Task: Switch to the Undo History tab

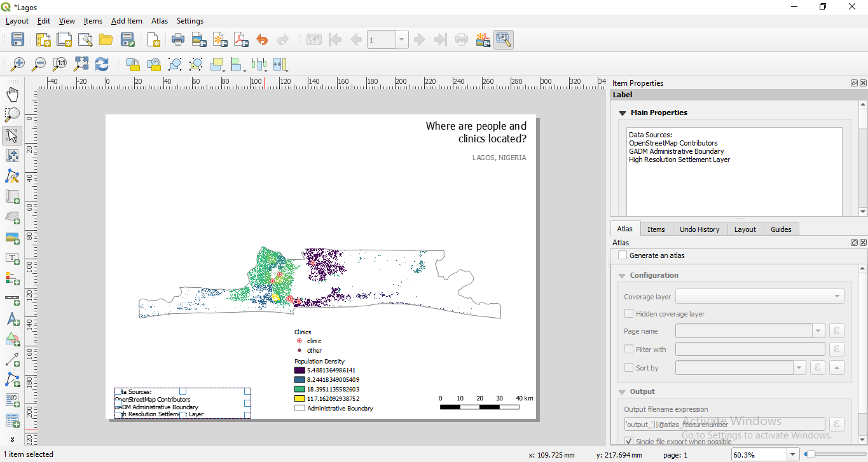Action: click(699, 229)
